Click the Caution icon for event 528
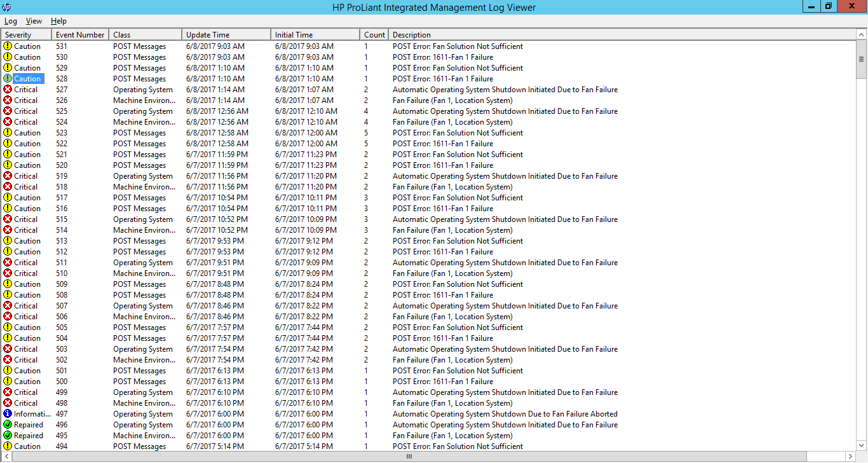 8,79
